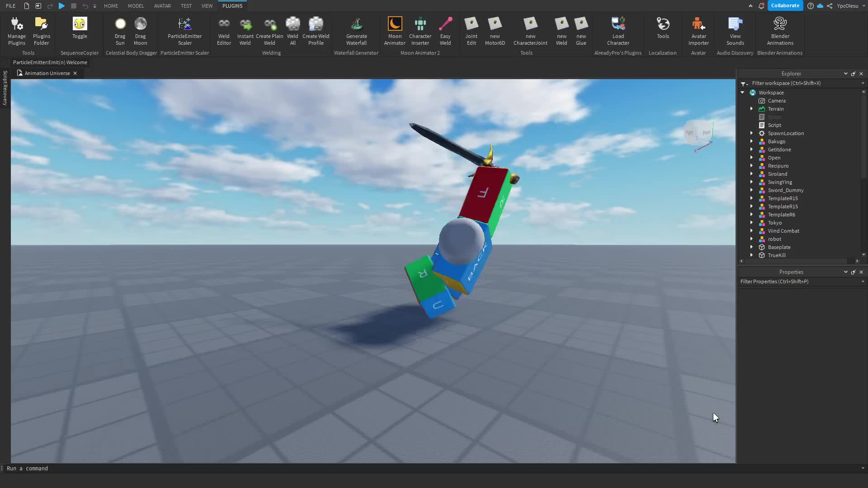Viewport: 868px width, 488px height.
Task: Open the FILE menu
Action: (x=11, y=6)
